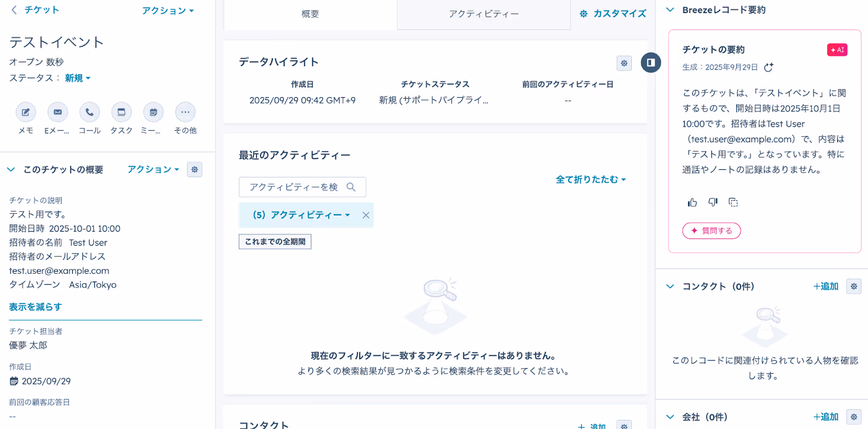Switch to the アクティビティー tab
The width and height of the screenshot is (868, 429).
coord(483,15)
